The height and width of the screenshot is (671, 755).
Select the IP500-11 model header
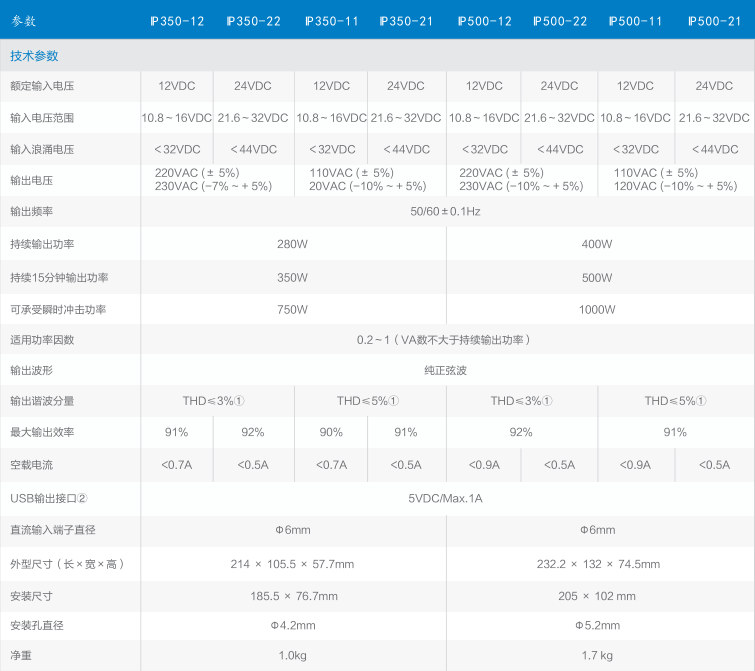(636, 20)
